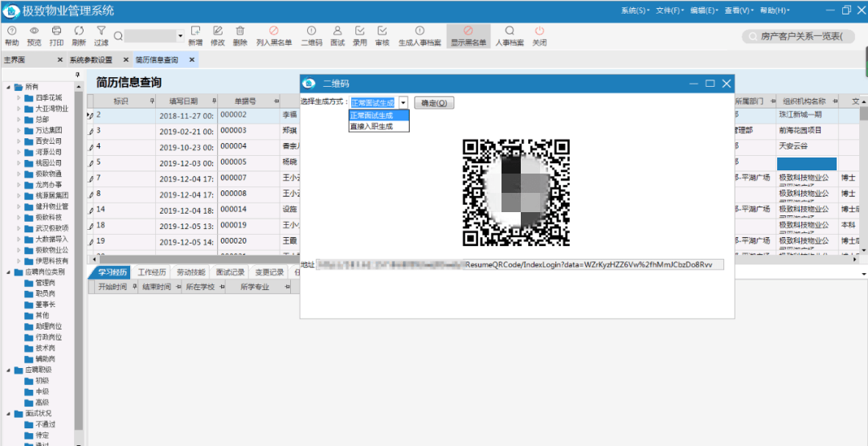This screenshot has height=446, width=868.
Task: Click 列入黑名单 add-to-blacklist icon
Action: pos(274,31)
